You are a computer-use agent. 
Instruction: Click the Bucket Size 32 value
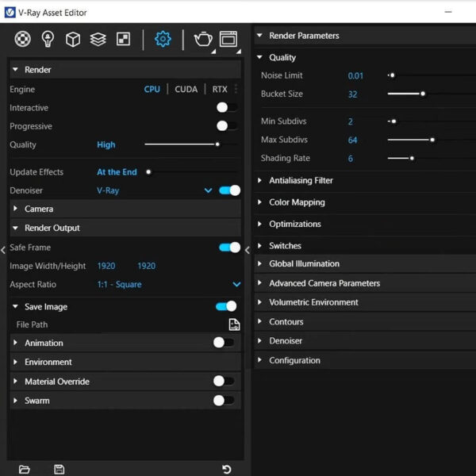click(352, 94)
